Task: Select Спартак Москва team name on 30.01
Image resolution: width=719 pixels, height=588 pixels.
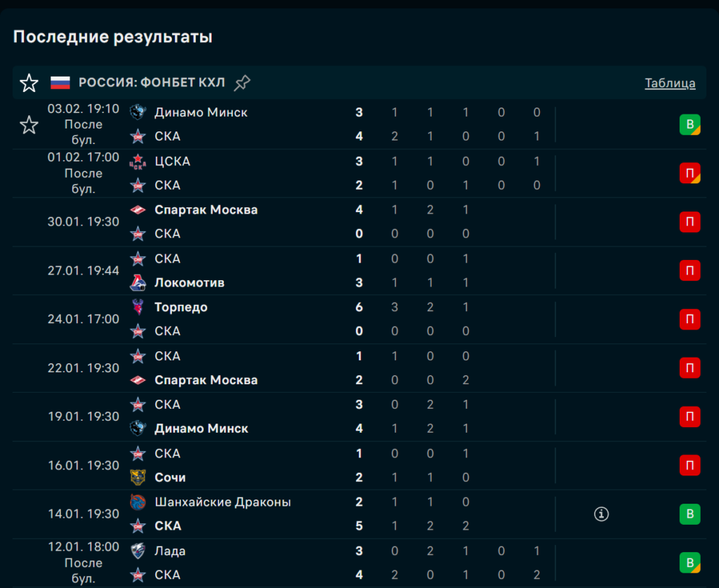Action: [206, 210]
